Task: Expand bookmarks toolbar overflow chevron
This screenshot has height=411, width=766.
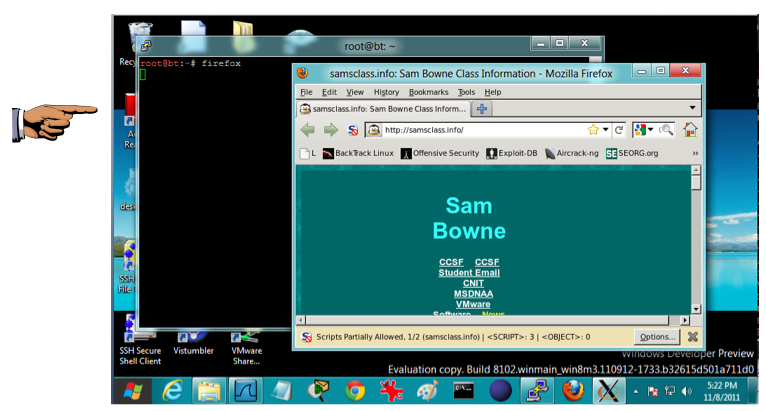Action: [x=695, y=153]
